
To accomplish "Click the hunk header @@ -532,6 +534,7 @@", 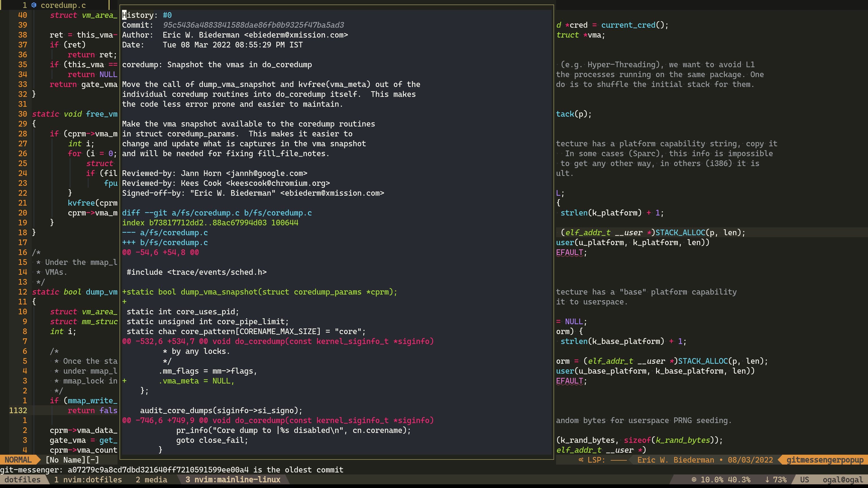I will (x=278, y=341).
